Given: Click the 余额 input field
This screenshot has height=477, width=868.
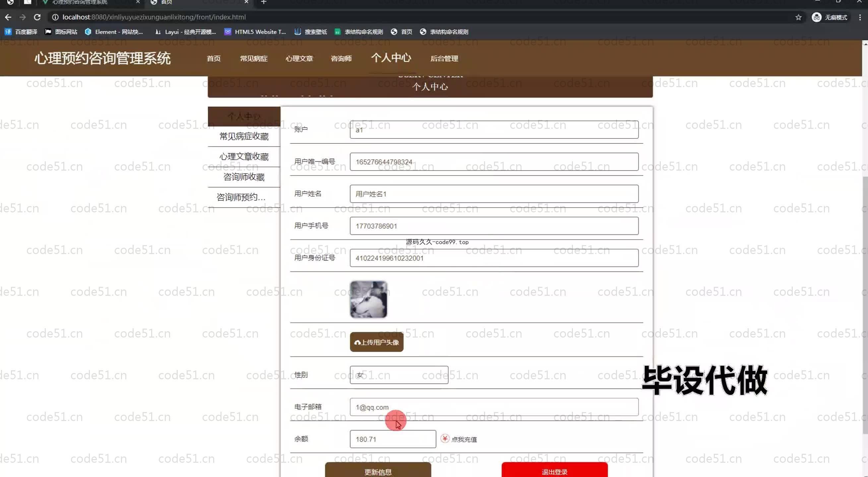Looking at the screenshot, I should point(393,439).
